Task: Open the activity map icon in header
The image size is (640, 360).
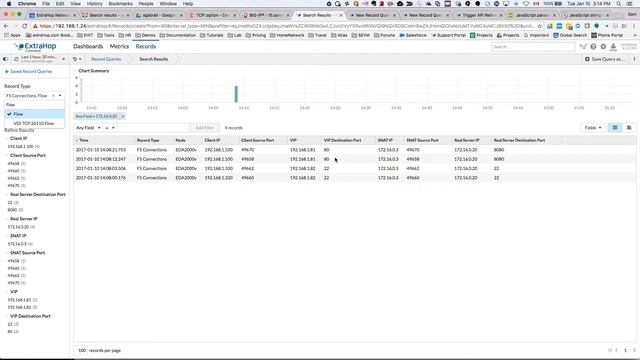Action: pyautogui.click(x=583, y=47)
